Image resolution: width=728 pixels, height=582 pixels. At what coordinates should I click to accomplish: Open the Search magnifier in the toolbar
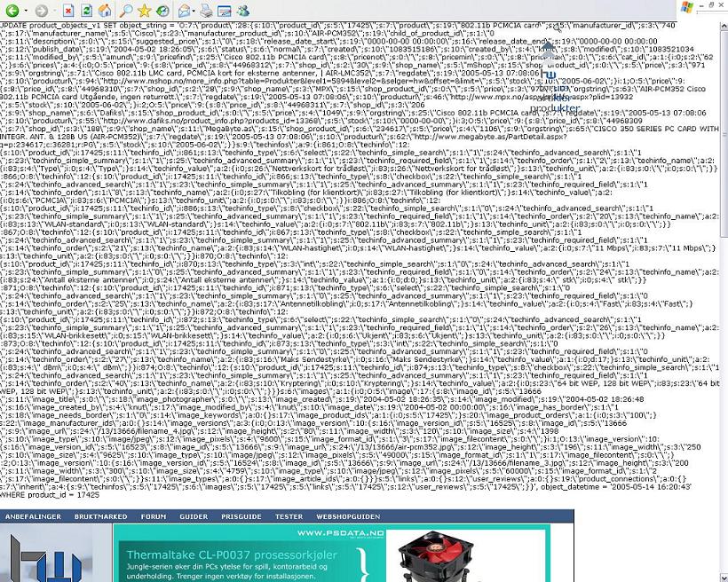pyautogui.click(x=126, y=11)
